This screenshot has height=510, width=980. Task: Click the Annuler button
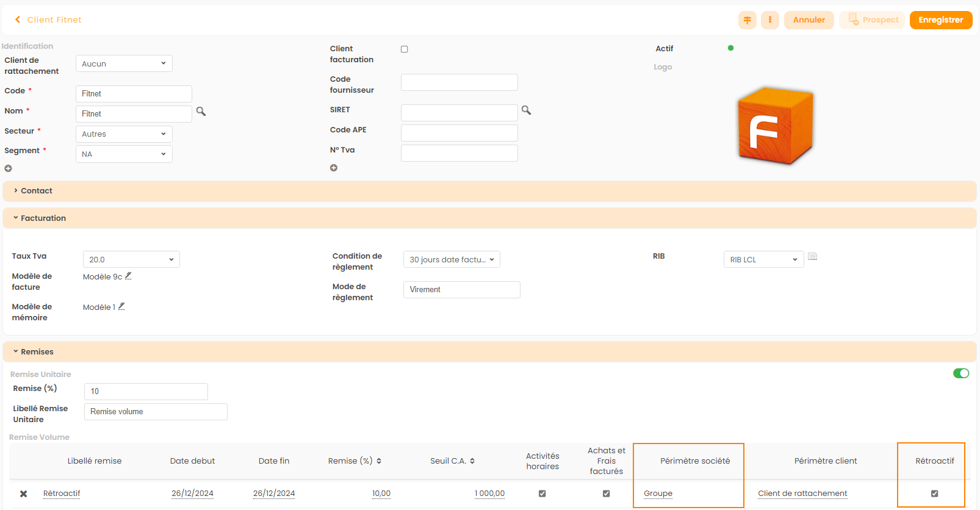pos(809,20)
